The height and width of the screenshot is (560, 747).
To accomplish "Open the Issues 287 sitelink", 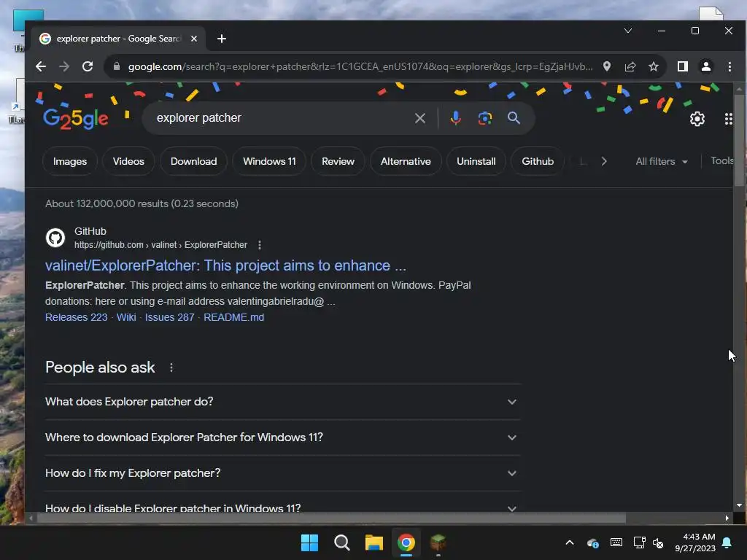I will coord(169,318).
